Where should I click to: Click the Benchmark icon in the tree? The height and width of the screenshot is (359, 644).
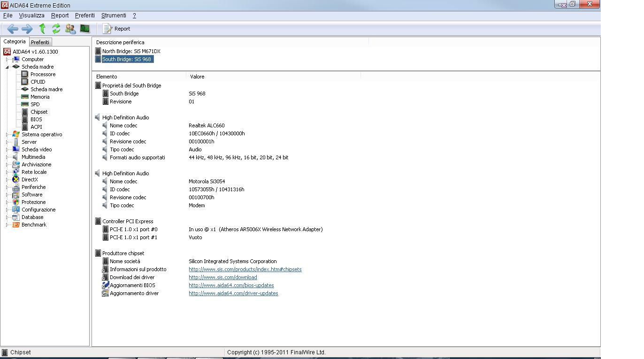(16, 225)
